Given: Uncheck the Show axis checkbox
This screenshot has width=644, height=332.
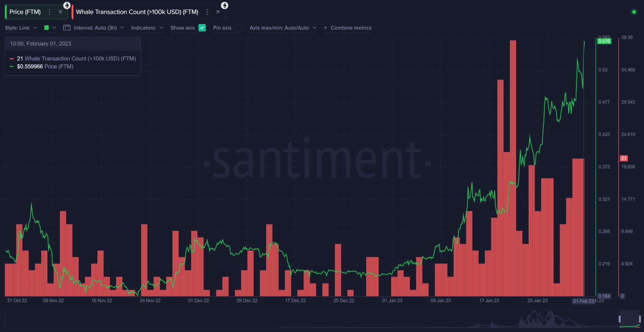Looking at the screenshot, I should (202, 28).
